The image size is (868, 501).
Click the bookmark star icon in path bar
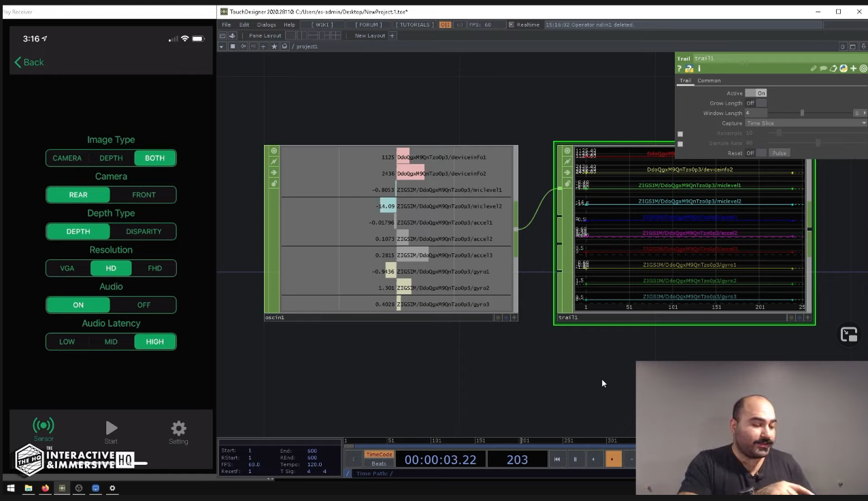tap(274, 46)
